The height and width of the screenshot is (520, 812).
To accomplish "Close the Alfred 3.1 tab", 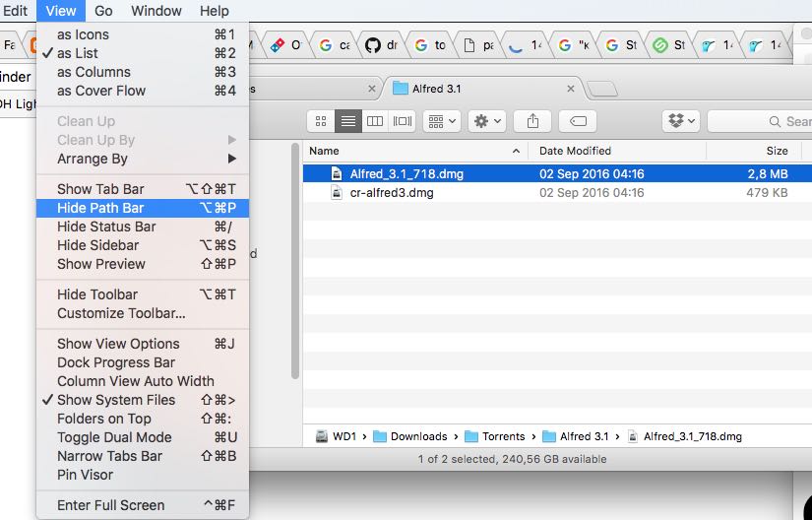I will click(x=571, y=89).
